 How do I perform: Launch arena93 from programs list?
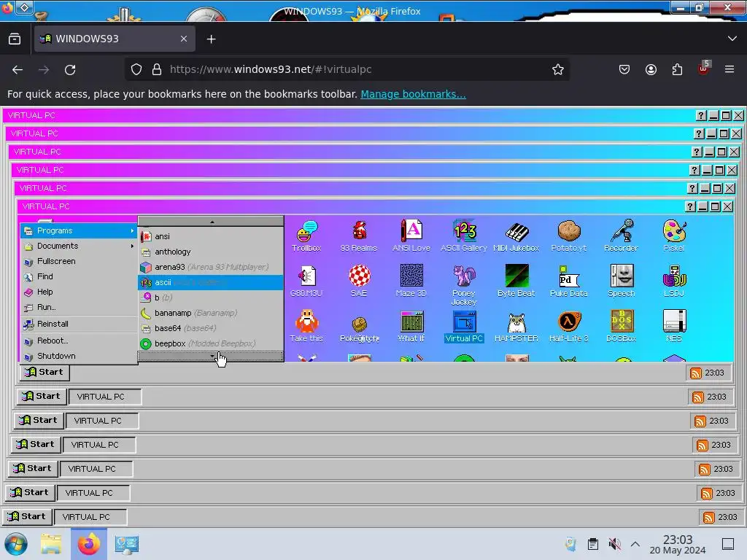point(211,267)
